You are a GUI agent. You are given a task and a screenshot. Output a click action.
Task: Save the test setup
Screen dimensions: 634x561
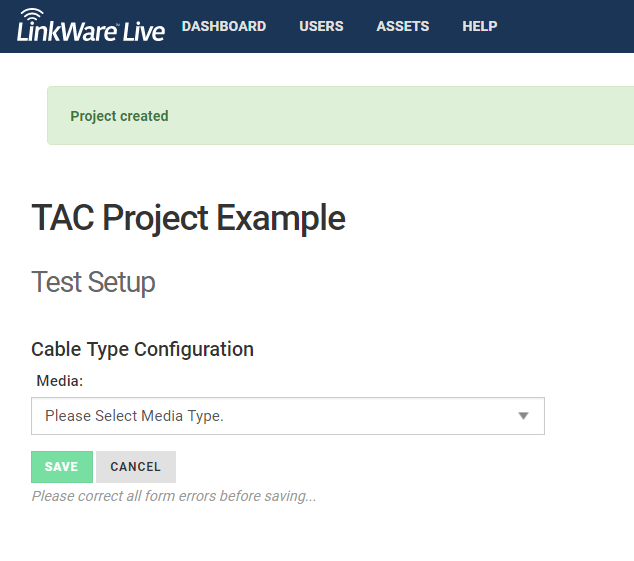(x=62, y=467)
